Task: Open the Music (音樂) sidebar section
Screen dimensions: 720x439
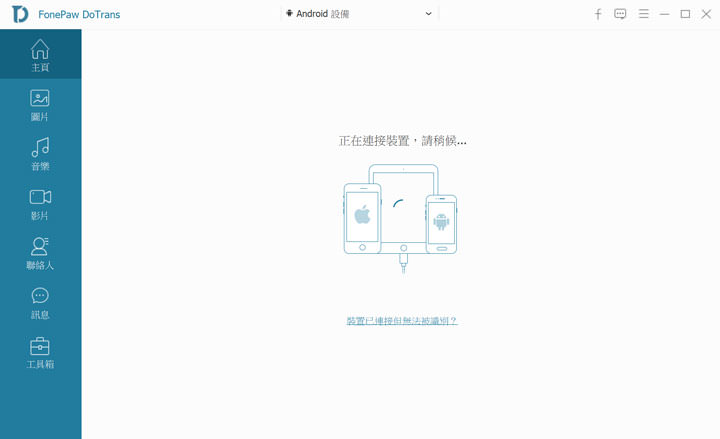Action: point(40,154)
